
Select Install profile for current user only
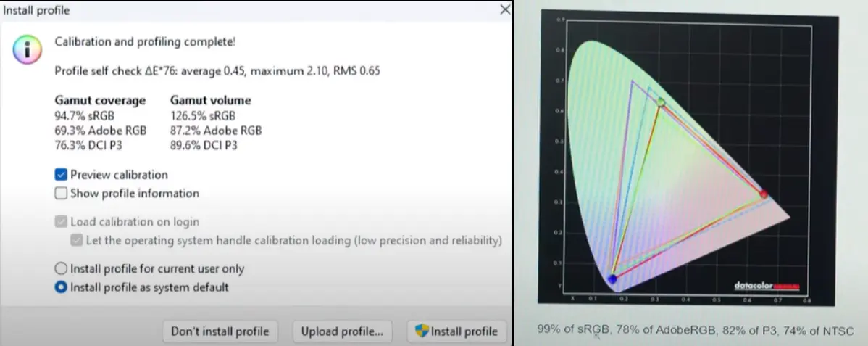coord(61,269)
